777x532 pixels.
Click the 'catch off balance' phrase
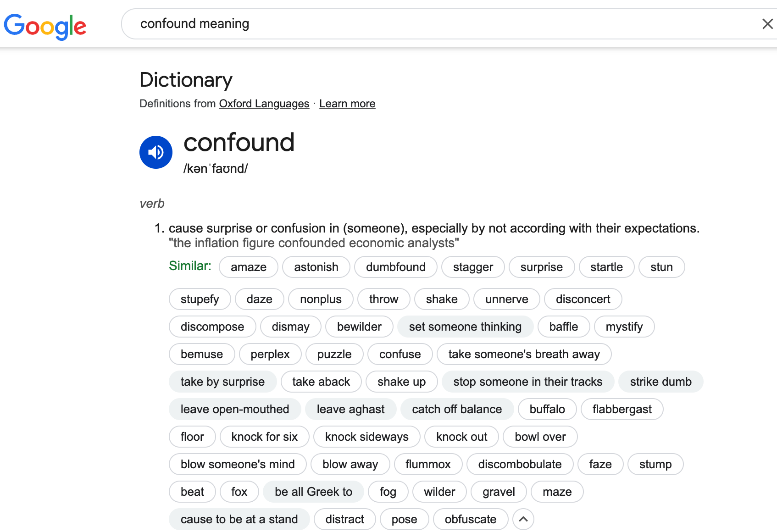pyautogui.click(x=457, y=409)
